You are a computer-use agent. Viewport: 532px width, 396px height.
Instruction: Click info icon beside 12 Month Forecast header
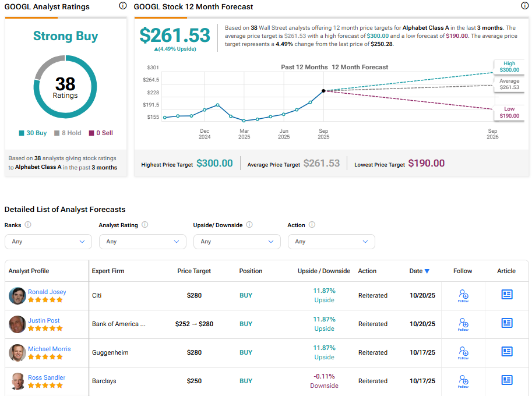[x=524, y=6]
